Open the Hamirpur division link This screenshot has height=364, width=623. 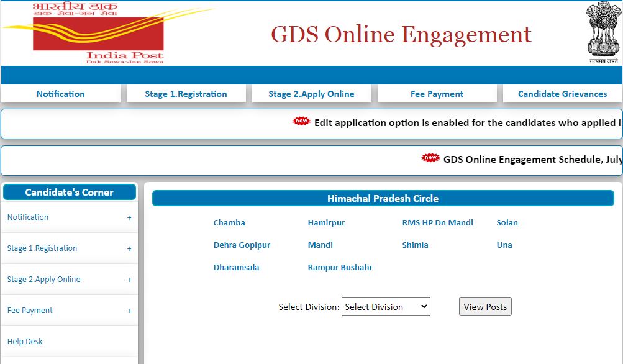tap(326, 223)
